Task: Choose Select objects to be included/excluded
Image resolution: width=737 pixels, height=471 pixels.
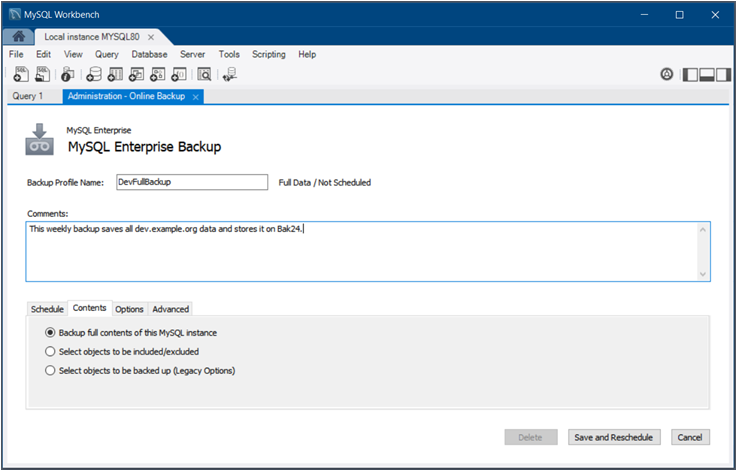Action: [50, 351]
